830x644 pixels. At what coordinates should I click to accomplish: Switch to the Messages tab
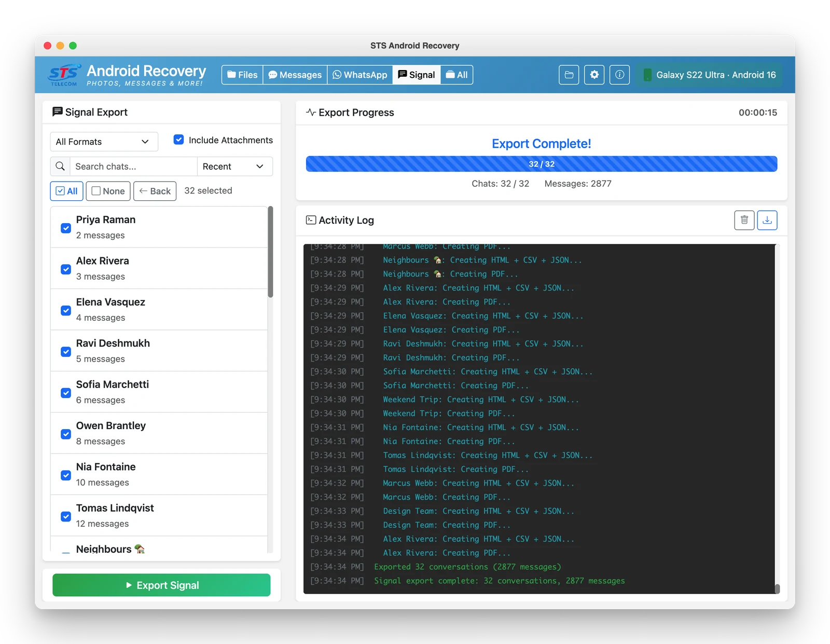[295, 75]
